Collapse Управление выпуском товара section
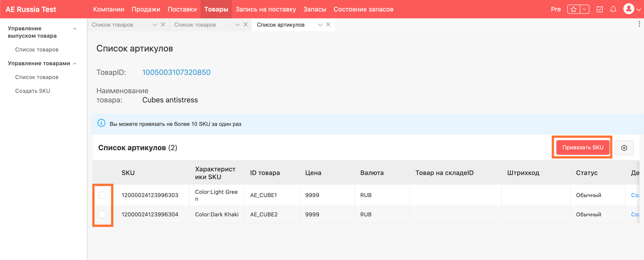644x260 pixels. tap(75, 29)
